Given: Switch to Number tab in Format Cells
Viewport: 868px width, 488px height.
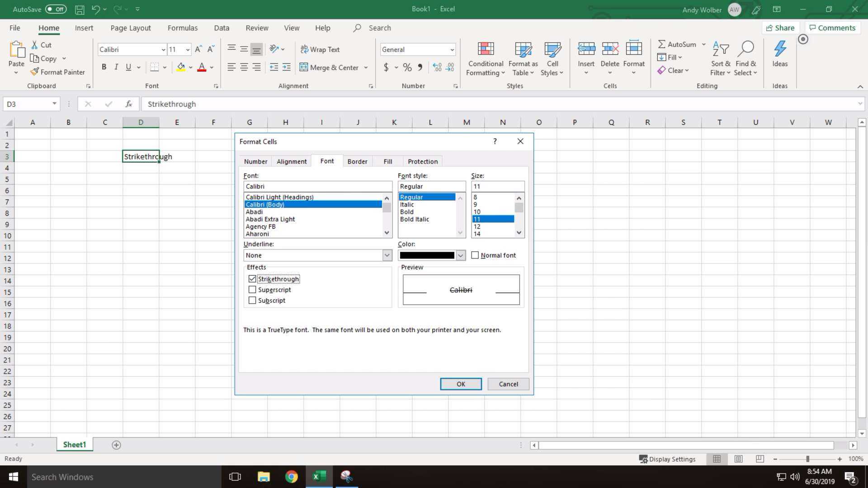Looking at the screenshot, I should pos(255,161).
